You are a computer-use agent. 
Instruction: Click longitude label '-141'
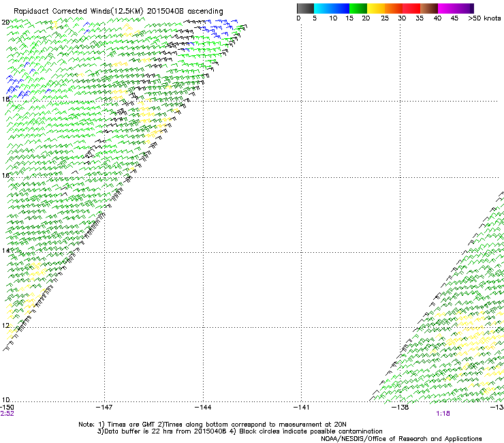302,408
